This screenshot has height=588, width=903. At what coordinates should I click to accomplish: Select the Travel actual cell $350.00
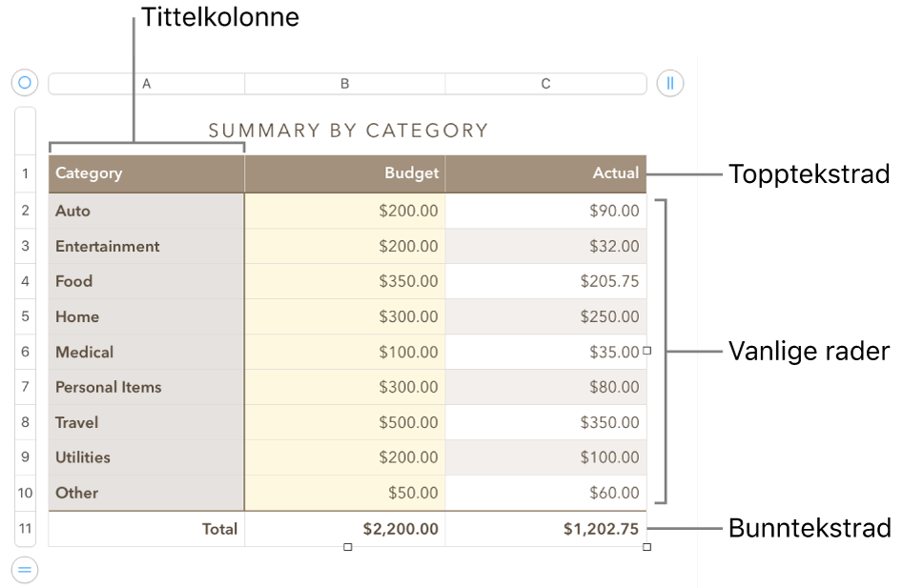click(545, 422)
